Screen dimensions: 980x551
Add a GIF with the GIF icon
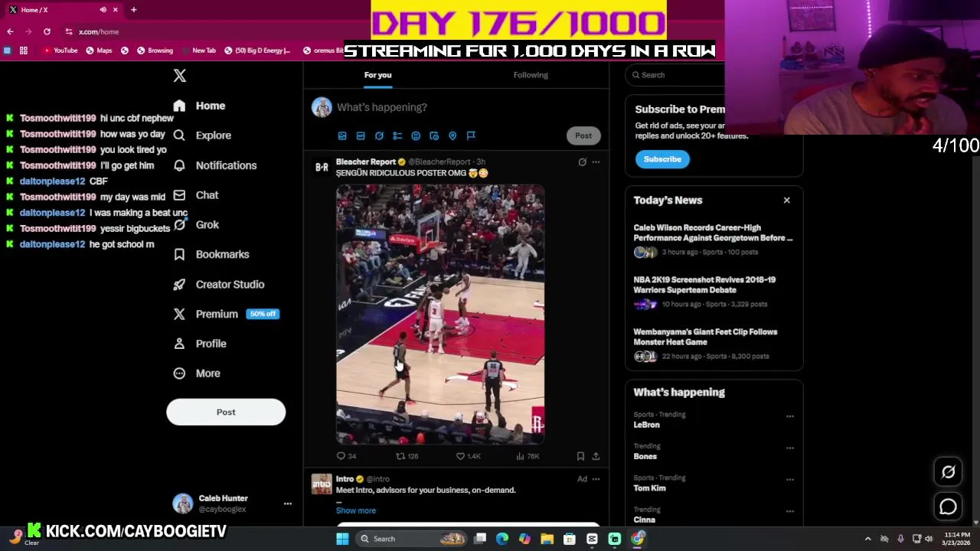click(x=361, y=135)
